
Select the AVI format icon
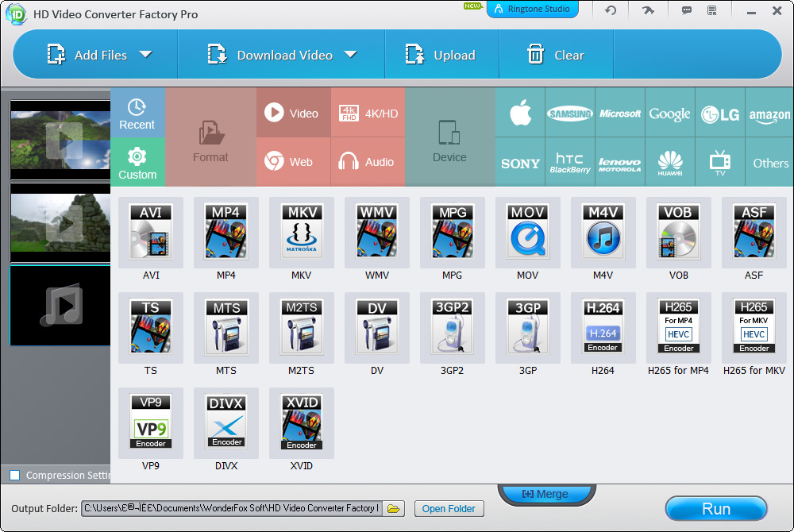[150, 233]
